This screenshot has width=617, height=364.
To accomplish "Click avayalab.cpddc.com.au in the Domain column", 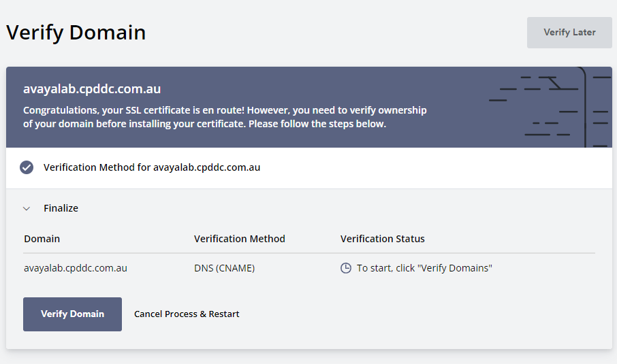I will tap(75, 268).
